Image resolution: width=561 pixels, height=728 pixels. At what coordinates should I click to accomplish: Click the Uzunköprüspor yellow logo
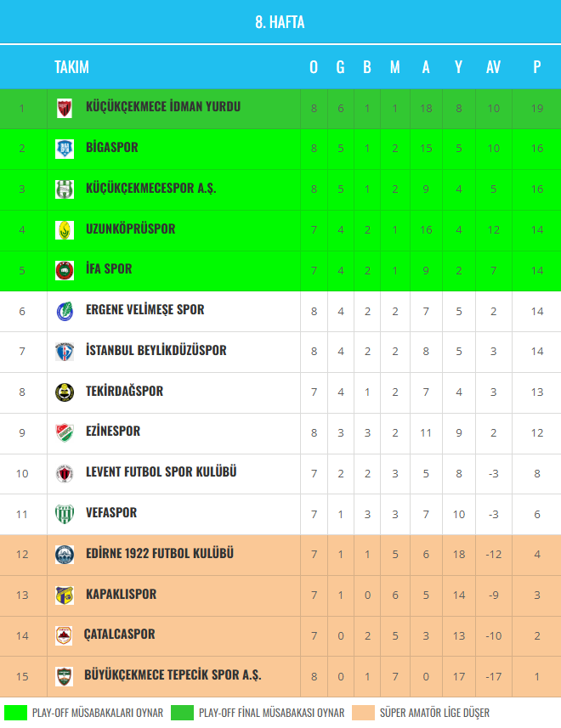65,229
